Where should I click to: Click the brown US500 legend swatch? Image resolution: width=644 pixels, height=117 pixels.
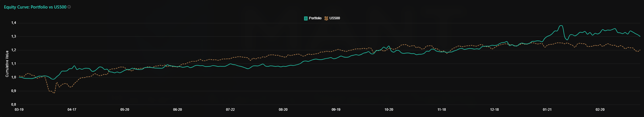[x=326, y=18]
